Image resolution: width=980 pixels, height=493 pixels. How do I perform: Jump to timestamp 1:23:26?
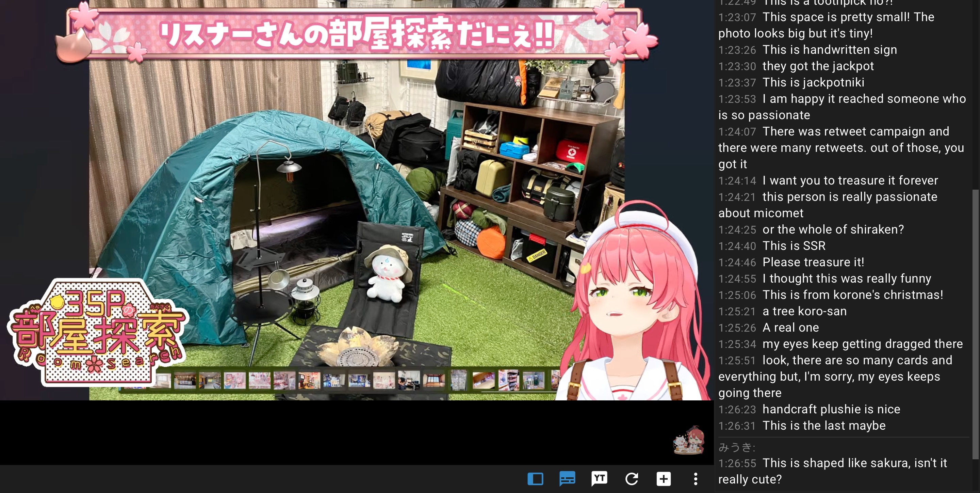point(737,50)
